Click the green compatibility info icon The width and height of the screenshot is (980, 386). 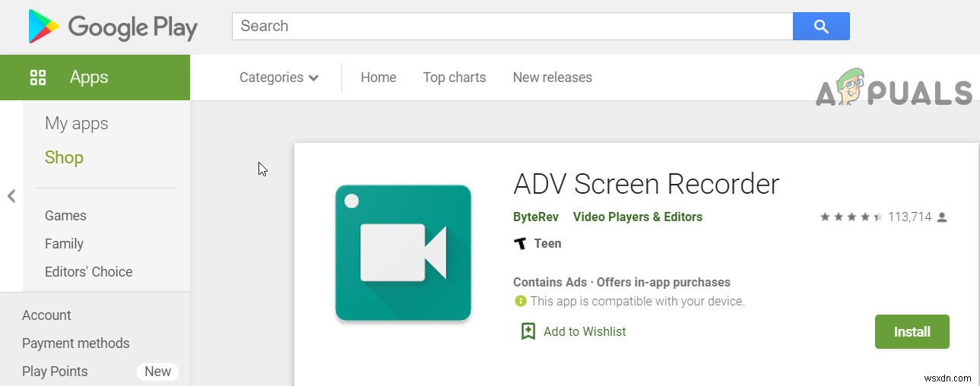point(520,301)
